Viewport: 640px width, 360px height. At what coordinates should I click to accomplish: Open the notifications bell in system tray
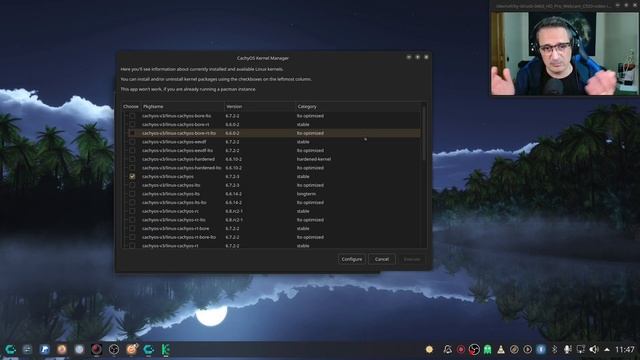coord(447,349)
